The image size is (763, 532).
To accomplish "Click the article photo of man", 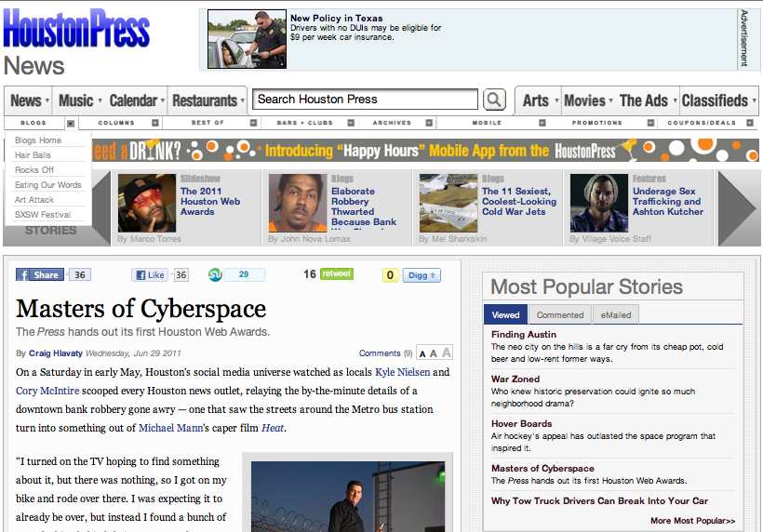I will coord(348,496).
